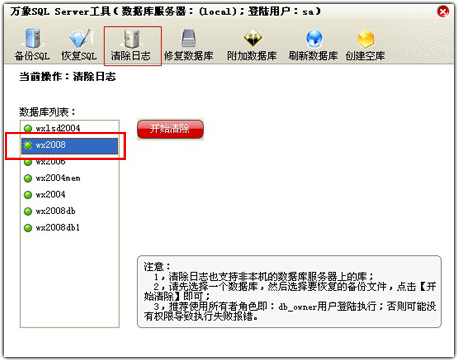Select the 恢复SQL restore tool
Screen dimensions: 458x361
coord(79,45)
